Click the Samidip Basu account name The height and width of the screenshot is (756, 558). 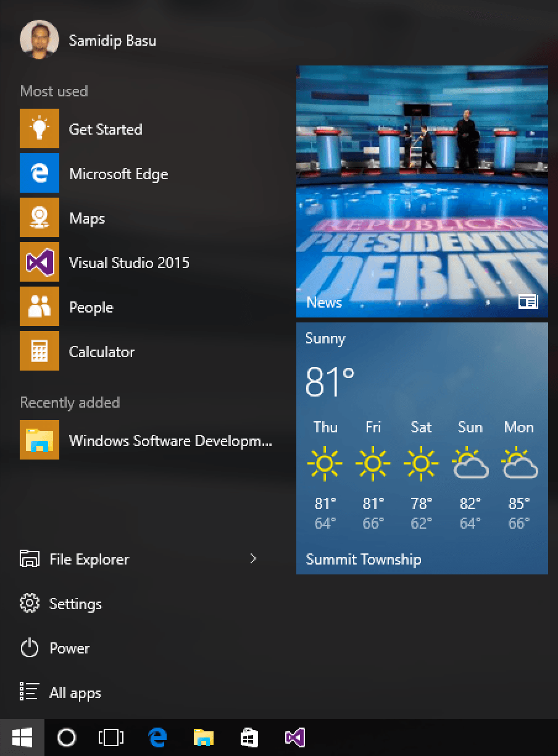point(113,40)
